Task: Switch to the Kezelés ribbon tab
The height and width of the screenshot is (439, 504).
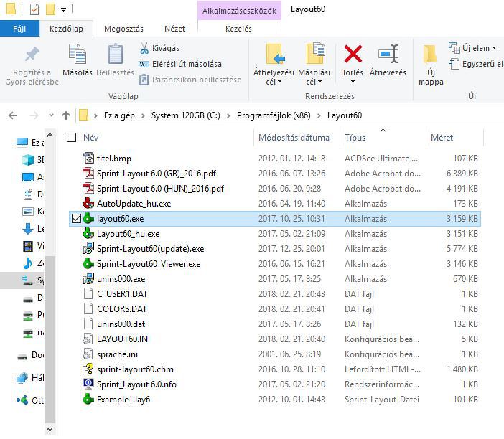Action: click(x=239, y=29)
